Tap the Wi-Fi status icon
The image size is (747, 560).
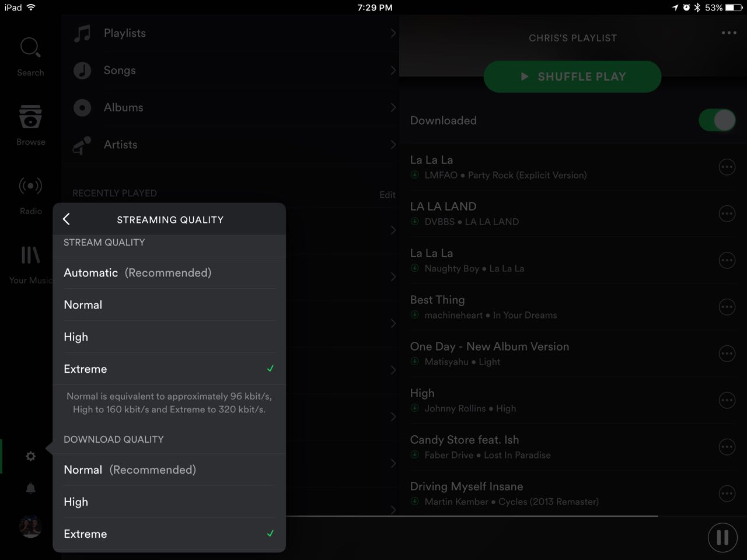(31, 8)
